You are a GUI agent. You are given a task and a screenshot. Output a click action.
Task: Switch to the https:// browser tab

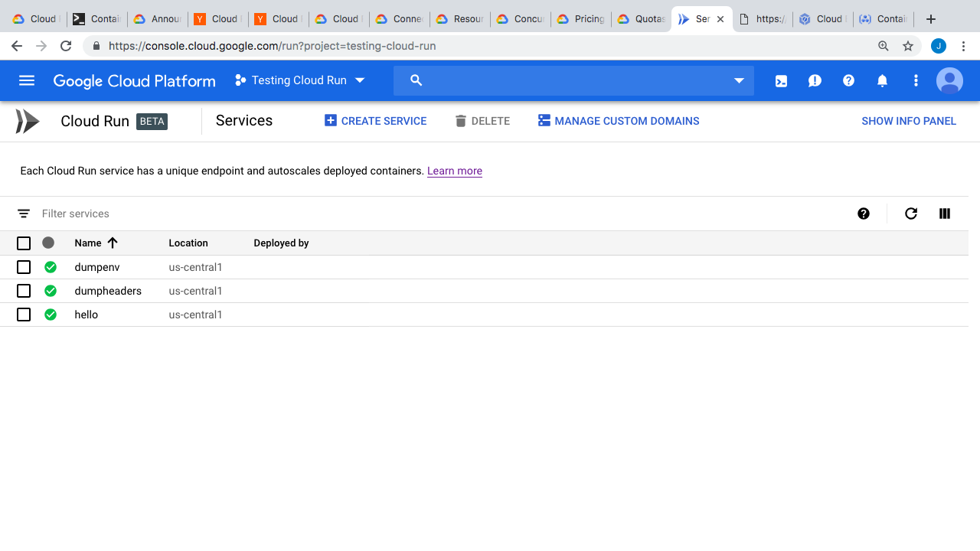click(763, 19)
